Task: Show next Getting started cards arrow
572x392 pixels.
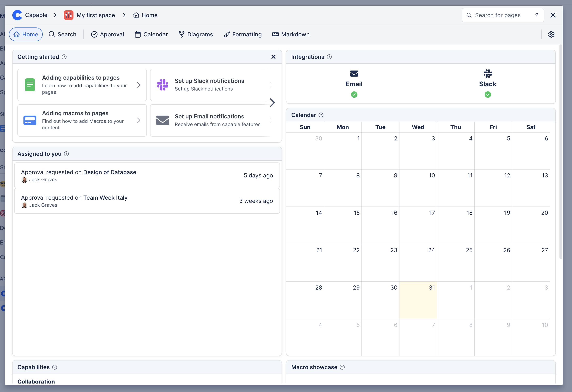Action: click(x=272, y=103)
